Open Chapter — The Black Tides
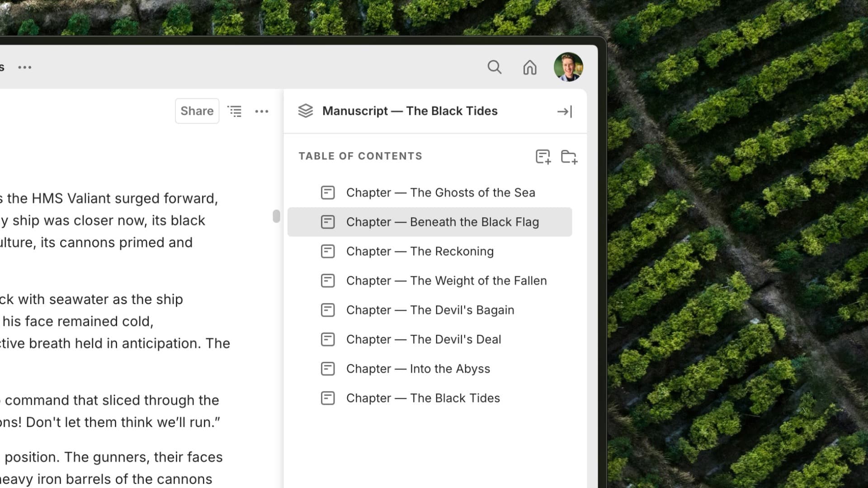868x488 pixels. pos(423,398)
